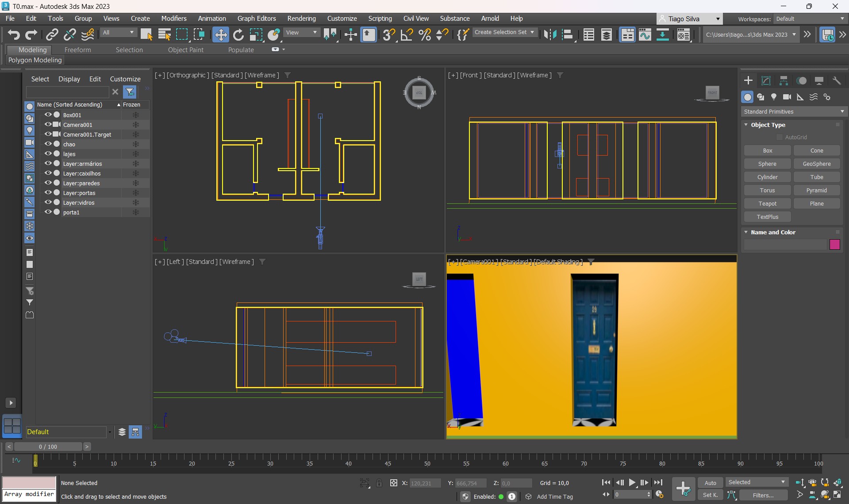Screen dimensions: 849x504
Task: Open the Standard Primitives dropdown
Action: pyautogui.click(x=793, y=112)
